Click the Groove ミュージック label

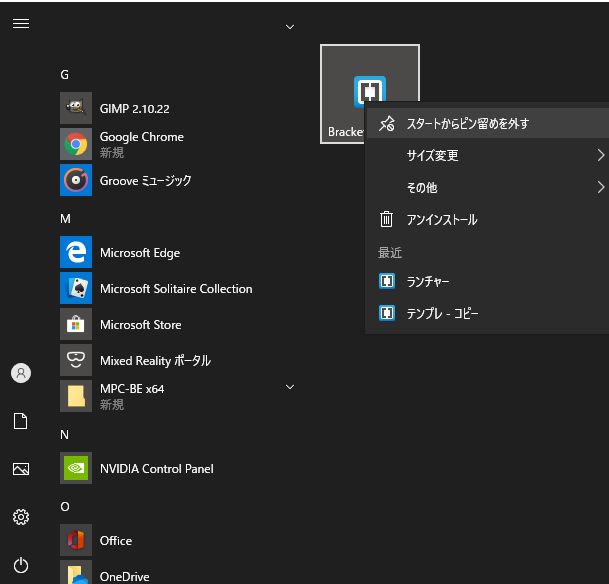[145, 181]
